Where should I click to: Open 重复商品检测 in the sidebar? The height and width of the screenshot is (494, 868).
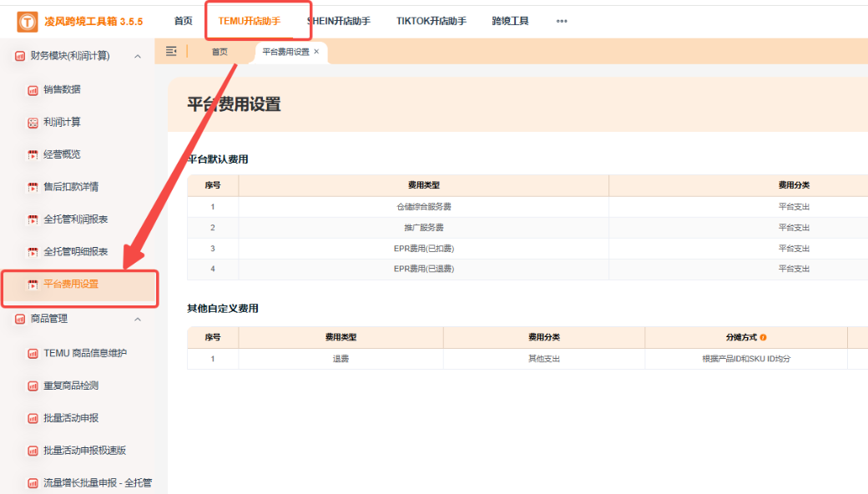point(71,386)
